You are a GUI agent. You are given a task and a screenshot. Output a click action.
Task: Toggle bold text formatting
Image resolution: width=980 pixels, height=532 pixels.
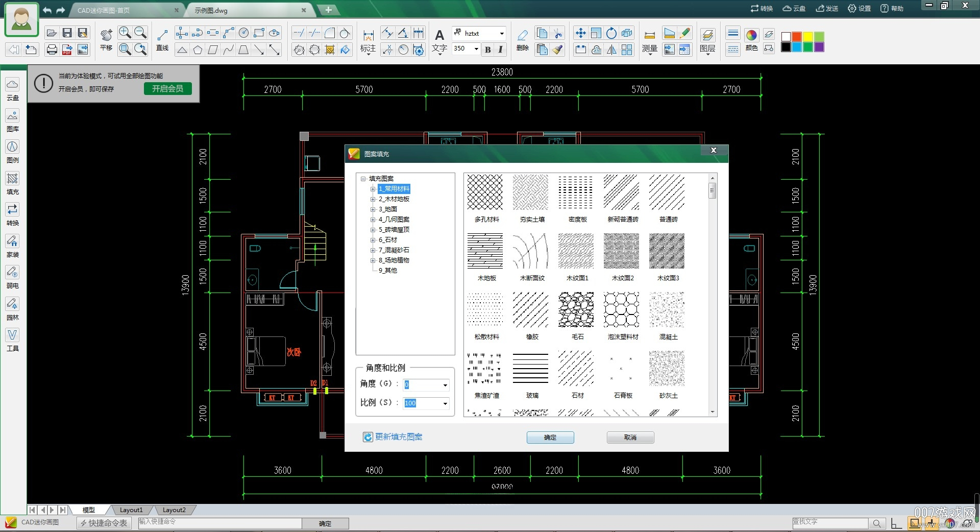point(488,49)
